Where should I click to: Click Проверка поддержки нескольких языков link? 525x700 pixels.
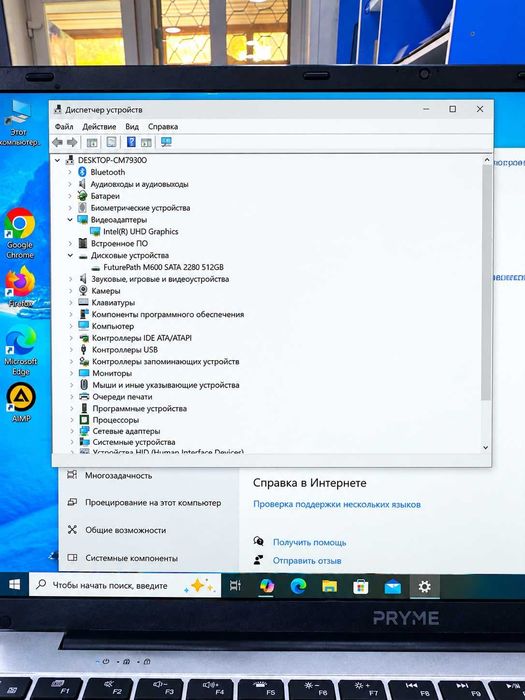click(337, 504)
